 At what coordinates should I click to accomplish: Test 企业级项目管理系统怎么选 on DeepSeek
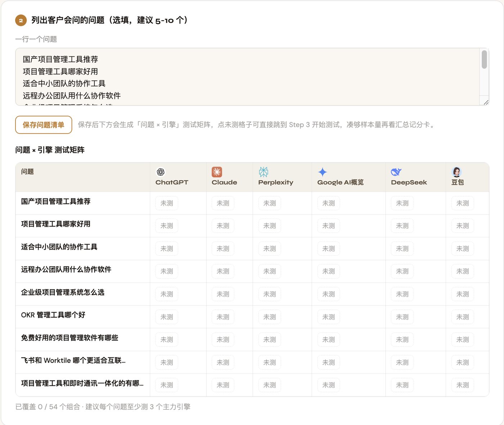tap(402, 294)
